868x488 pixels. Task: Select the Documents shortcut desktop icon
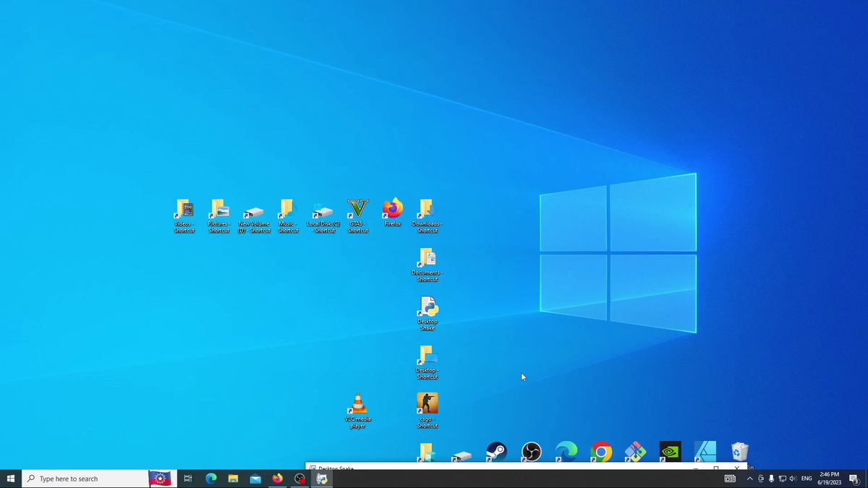[427, 265]
